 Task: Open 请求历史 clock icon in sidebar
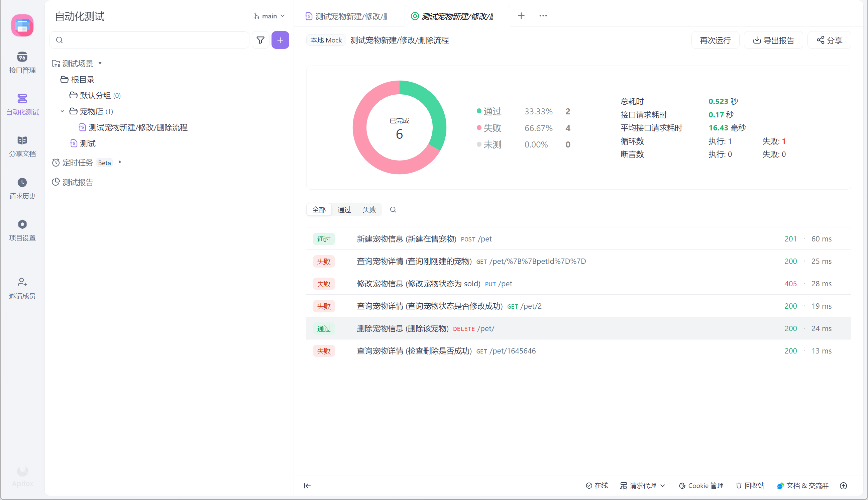[22, 182]
